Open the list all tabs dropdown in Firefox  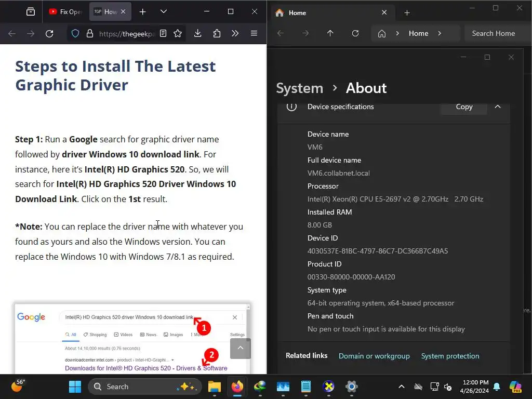click(x=164, y=12)
